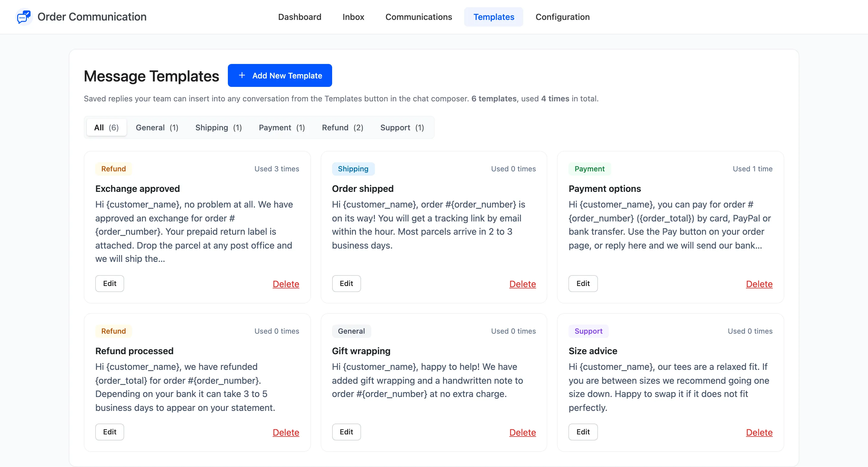Edit the Size advice template
The width and height of the screenshot is (868, 467).
coord(583,432)
